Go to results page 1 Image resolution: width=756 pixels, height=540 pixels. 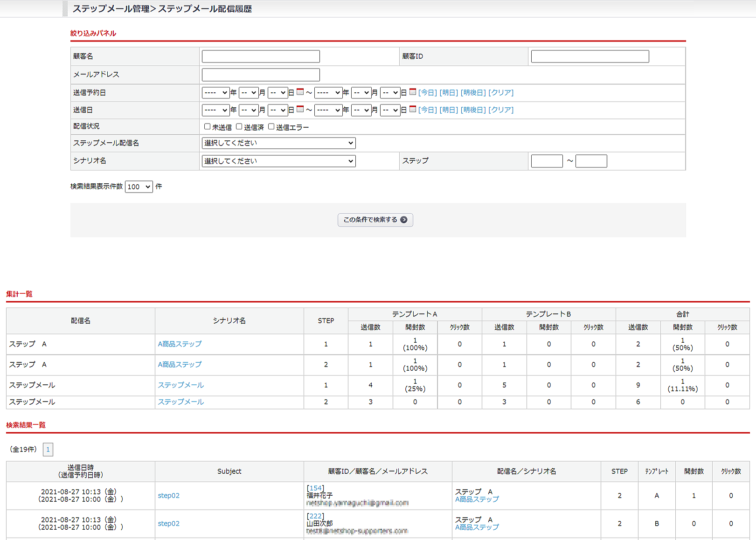(48, 450)
